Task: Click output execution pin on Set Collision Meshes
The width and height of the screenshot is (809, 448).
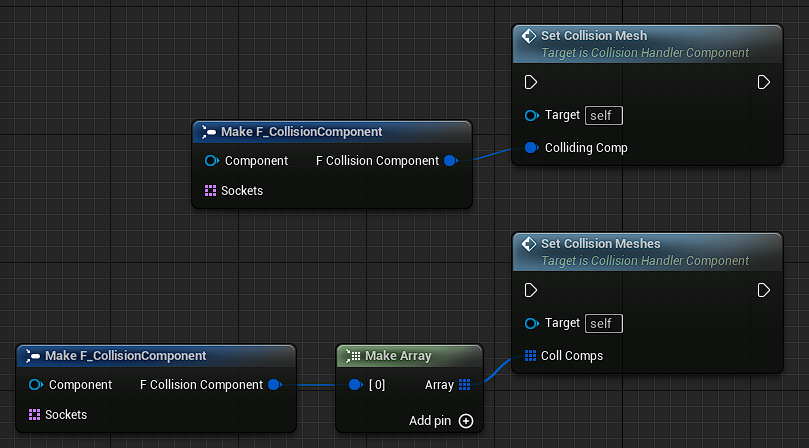Action: (x=763, y=290)
